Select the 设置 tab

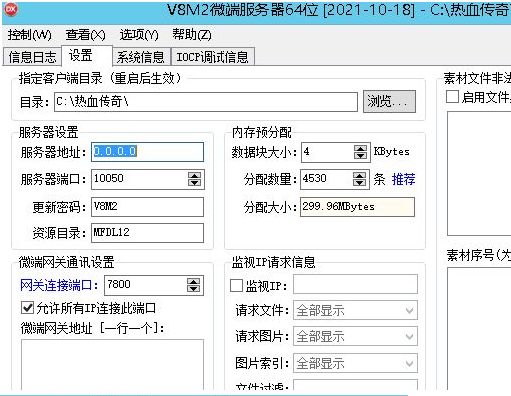click(x=87, y=55)
